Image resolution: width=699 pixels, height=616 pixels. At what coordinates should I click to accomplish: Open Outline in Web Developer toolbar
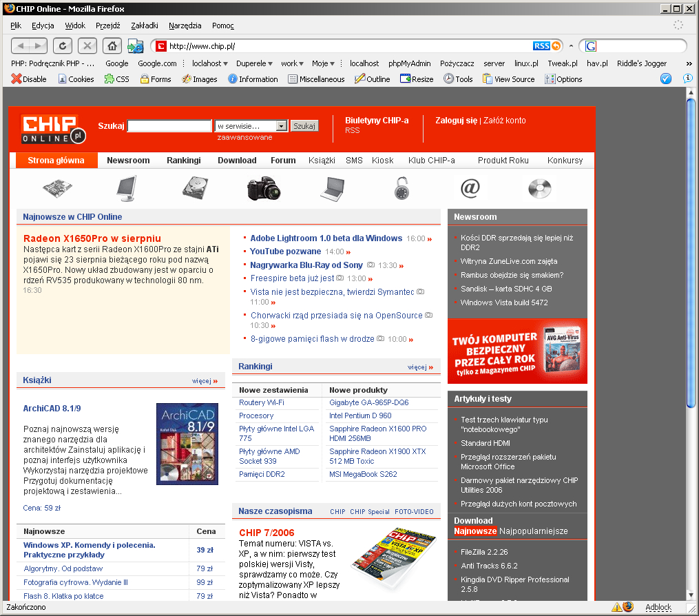point(373,79)
